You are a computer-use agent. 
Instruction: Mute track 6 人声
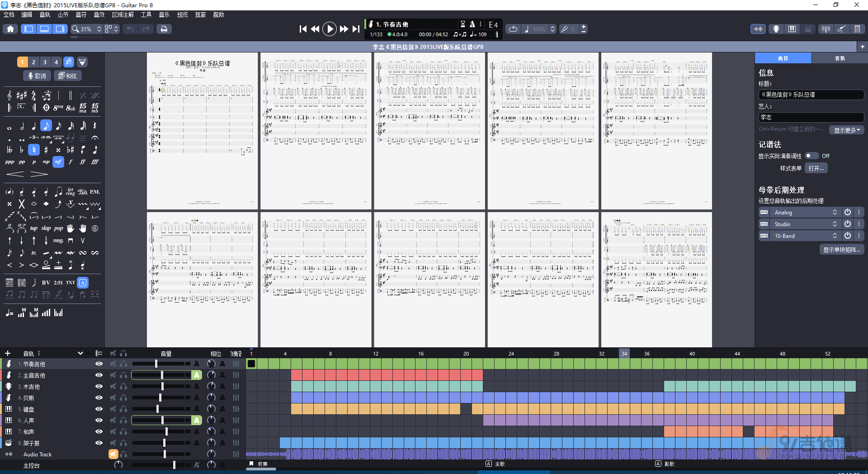point(113,420)
